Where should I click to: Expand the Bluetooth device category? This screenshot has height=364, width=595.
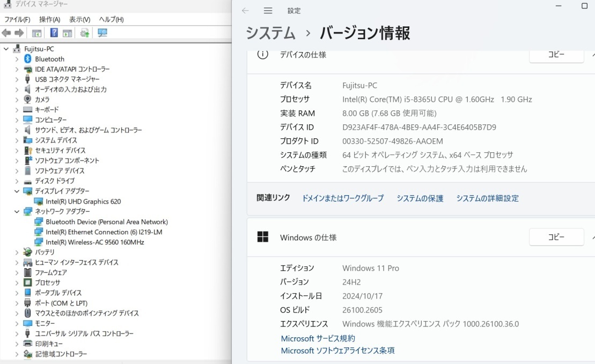tap(17, 59)
